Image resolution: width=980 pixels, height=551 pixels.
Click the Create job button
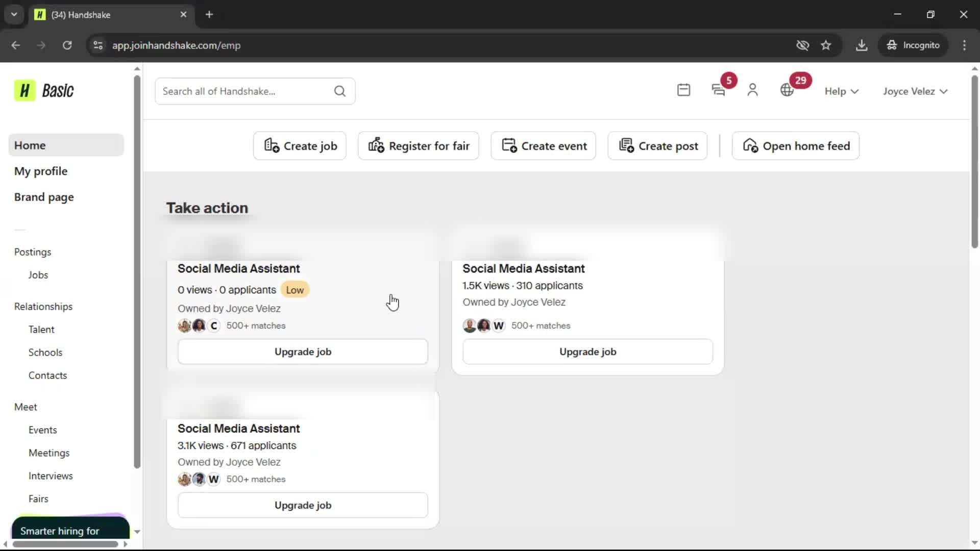pos(300,146)
